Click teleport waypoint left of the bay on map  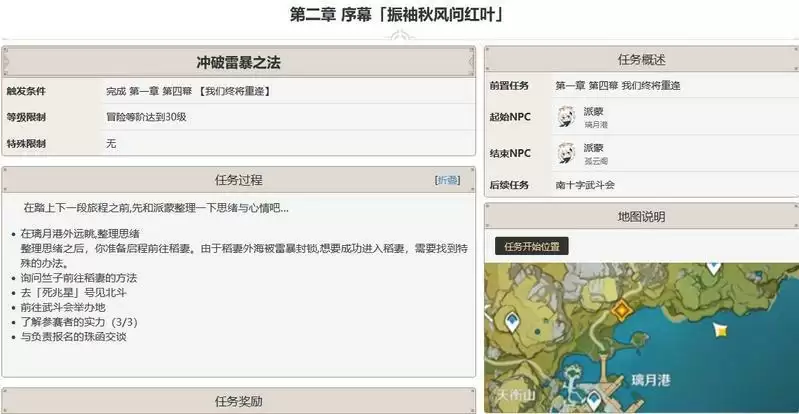(x=512, y=322)
